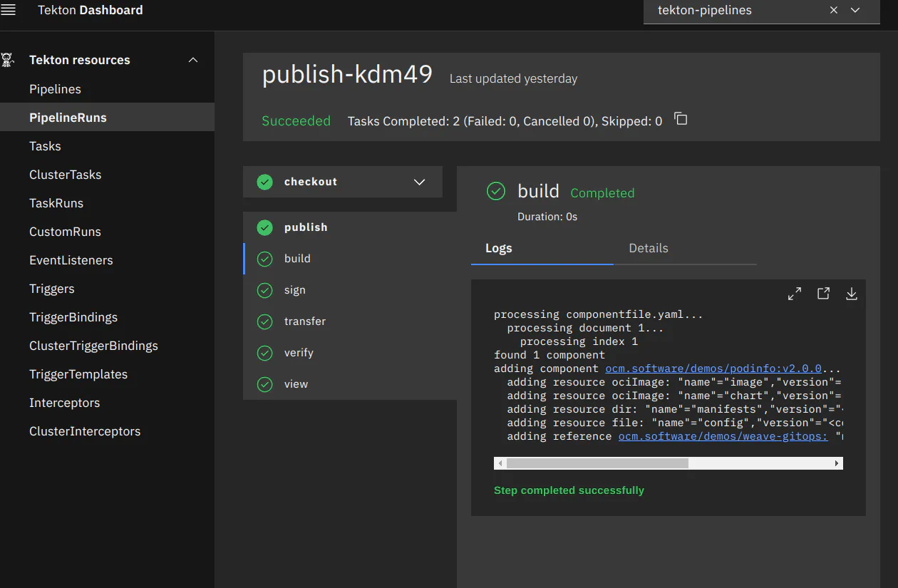
Task: Select the verify task
Action: pos(299,353)
